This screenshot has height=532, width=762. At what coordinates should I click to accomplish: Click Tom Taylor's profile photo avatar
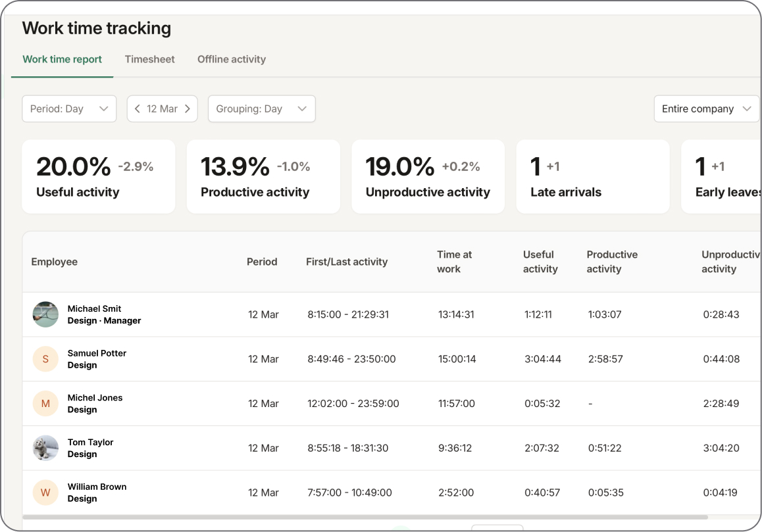coord(45,448)
